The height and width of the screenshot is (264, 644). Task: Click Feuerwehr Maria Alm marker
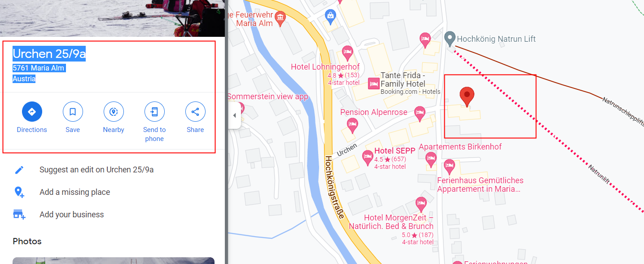point(280,18)
